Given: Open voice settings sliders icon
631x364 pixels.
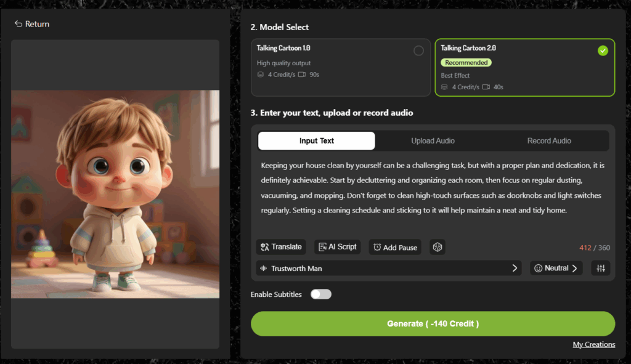Looking at the screenshot, I should [601, 268].
